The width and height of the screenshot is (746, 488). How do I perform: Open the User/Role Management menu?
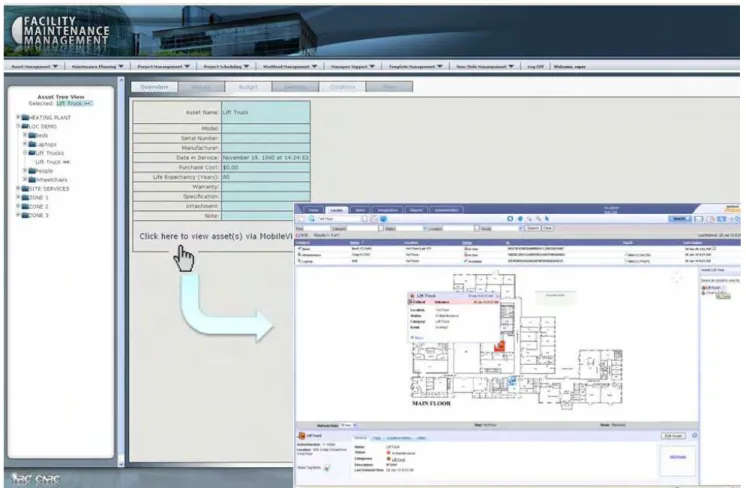click(485, 67)
